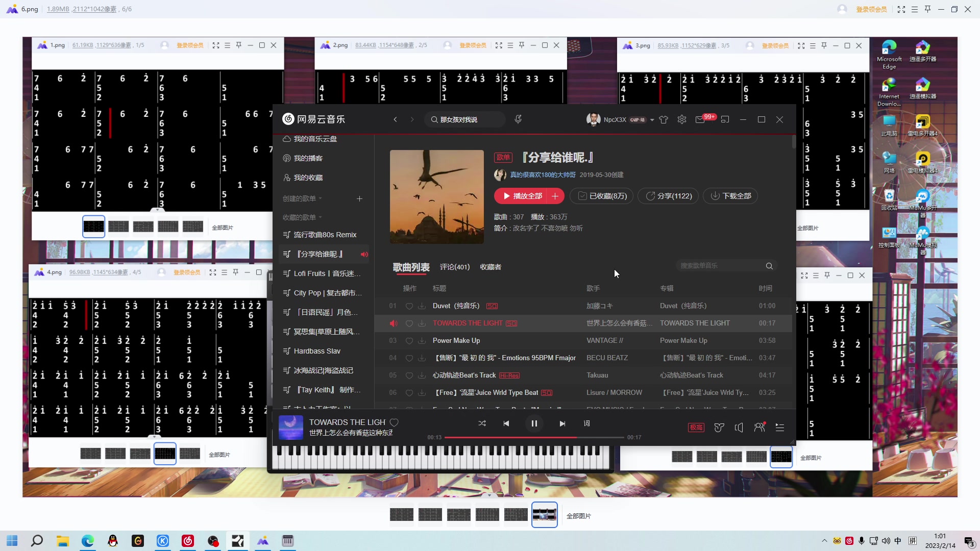Toggle shuffle play mode
This screenshot has width=980, height=551.
pos(482,423)
